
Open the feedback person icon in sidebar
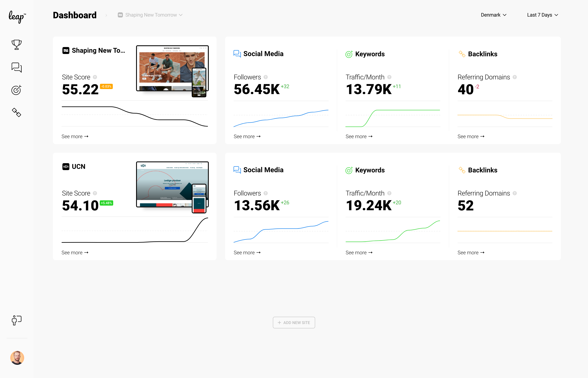pyautogui.click(x=16, y=320)
